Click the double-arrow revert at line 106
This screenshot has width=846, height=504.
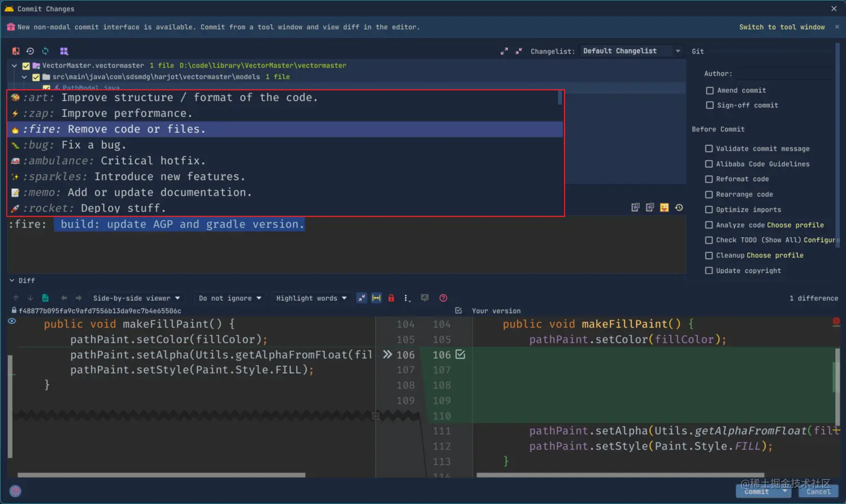click(387, 354)
